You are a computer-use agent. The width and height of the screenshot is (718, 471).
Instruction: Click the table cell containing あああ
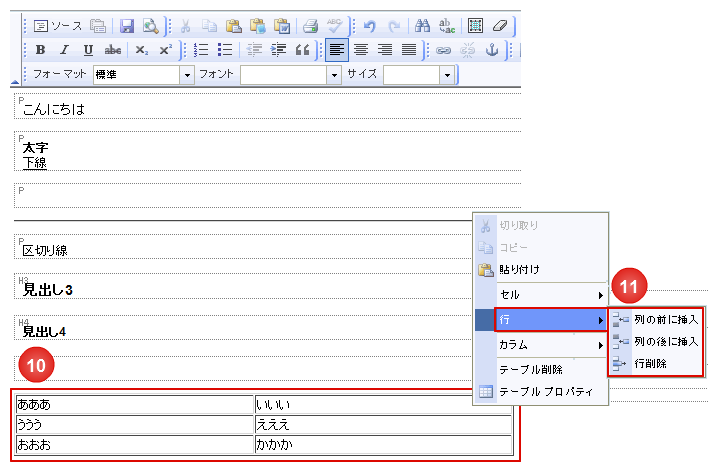tap(134, 405)
